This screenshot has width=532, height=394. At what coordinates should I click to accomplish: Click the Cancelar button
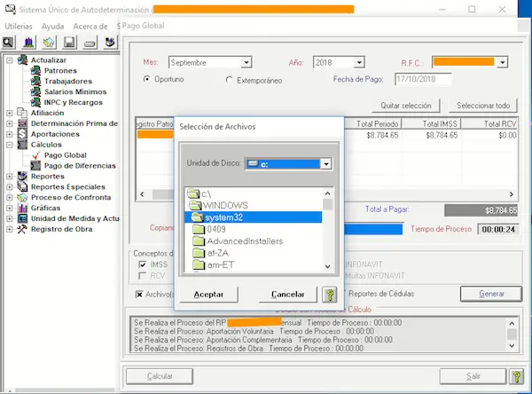tap(287, 294)
